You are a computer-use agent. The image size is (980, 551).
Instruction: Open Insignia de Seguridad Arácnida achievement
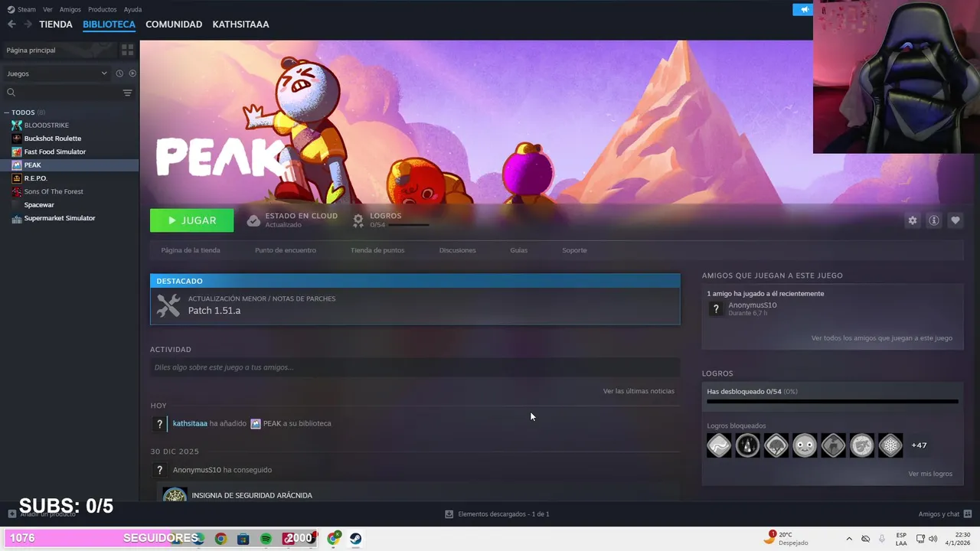click(252, 495)
